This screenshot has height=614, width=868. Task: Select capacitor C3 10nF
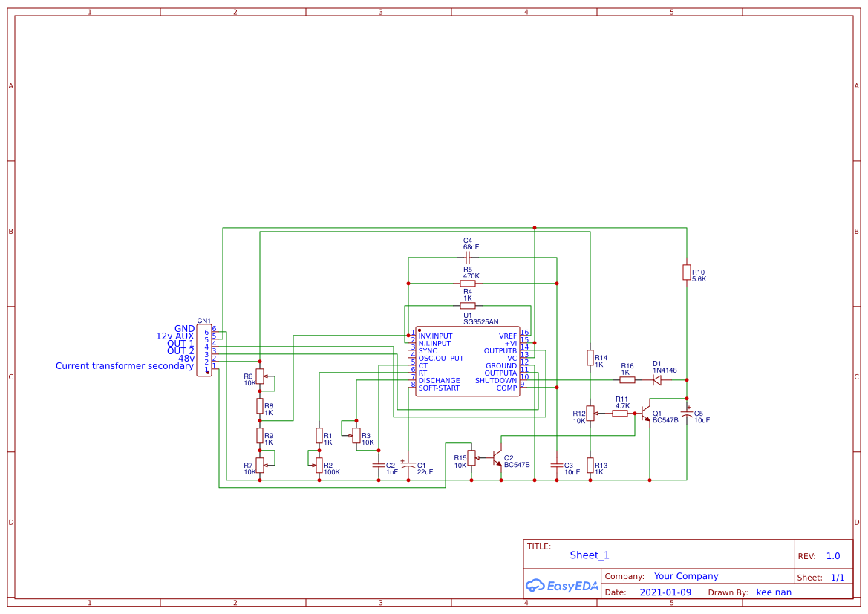[x=556, y=466]
